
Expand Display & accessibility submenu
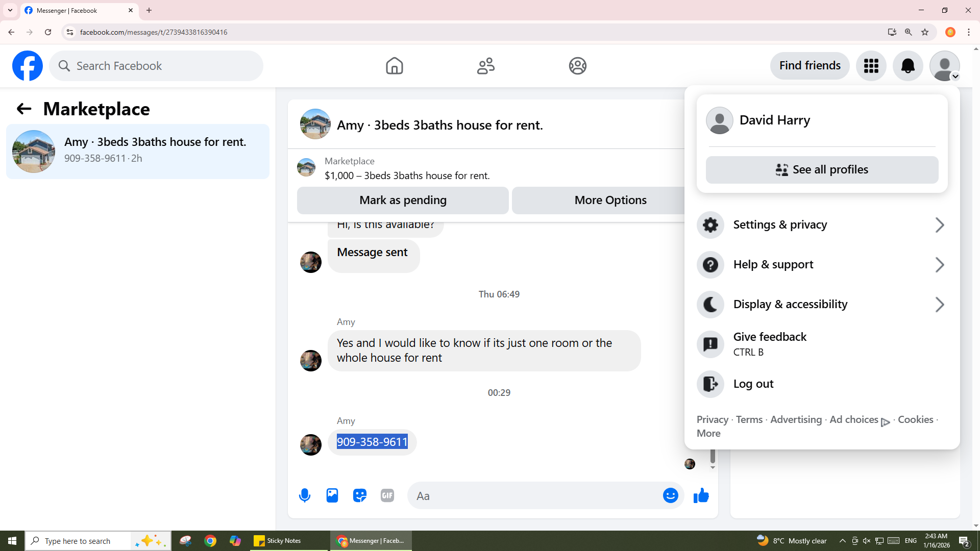[822, 305]
